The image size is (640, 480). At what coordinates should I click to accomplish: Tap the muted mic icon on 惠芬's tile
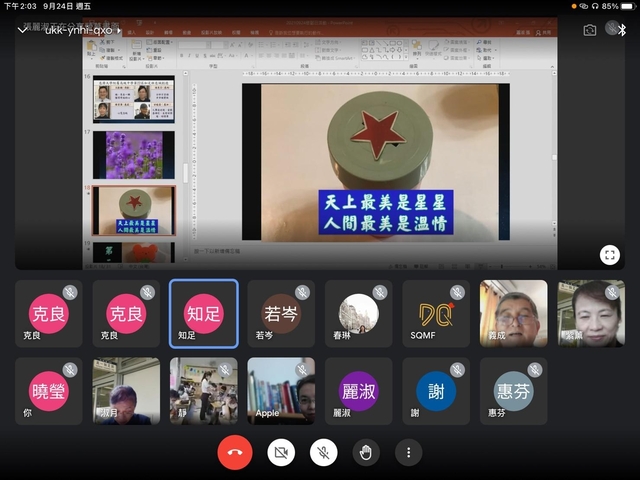(535, 370)
